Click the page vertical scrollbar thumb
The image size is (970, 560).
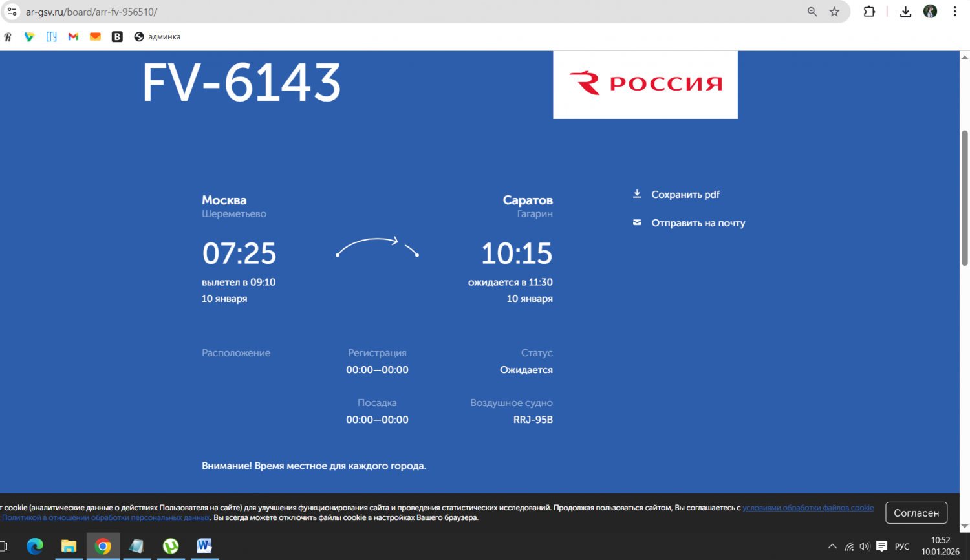point(964,197)
